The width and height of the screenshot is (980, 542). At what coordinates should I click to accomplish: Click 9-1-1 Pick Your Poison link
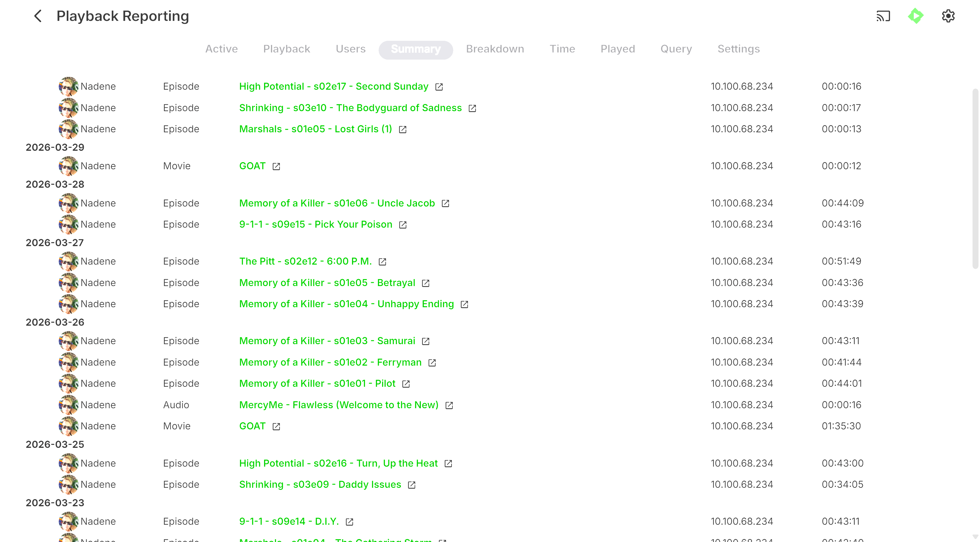point(315,224)
